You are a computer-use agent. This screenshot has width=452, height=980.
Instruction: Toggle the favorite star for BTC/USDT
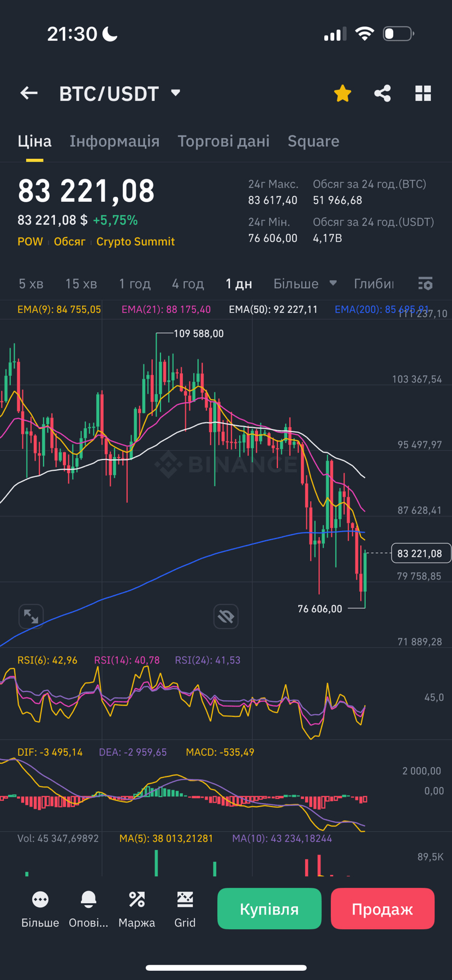342,93
